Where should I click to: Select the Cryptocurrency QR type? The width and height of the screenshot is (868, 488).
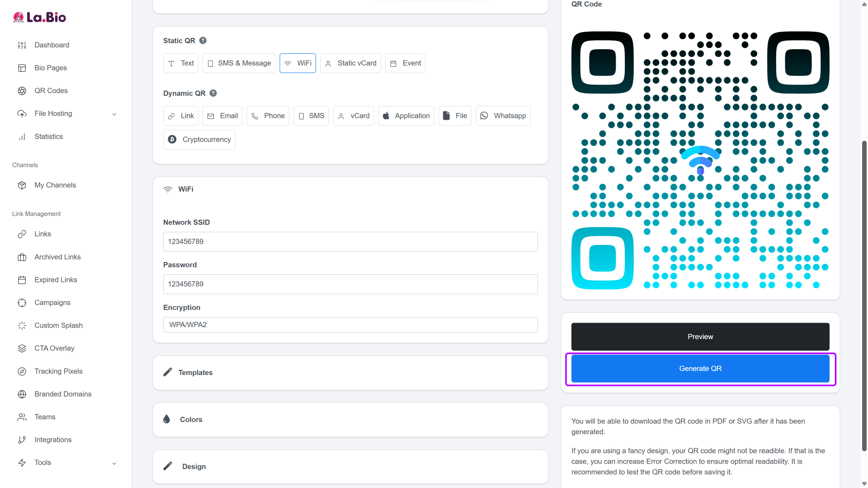click(199, 140)
